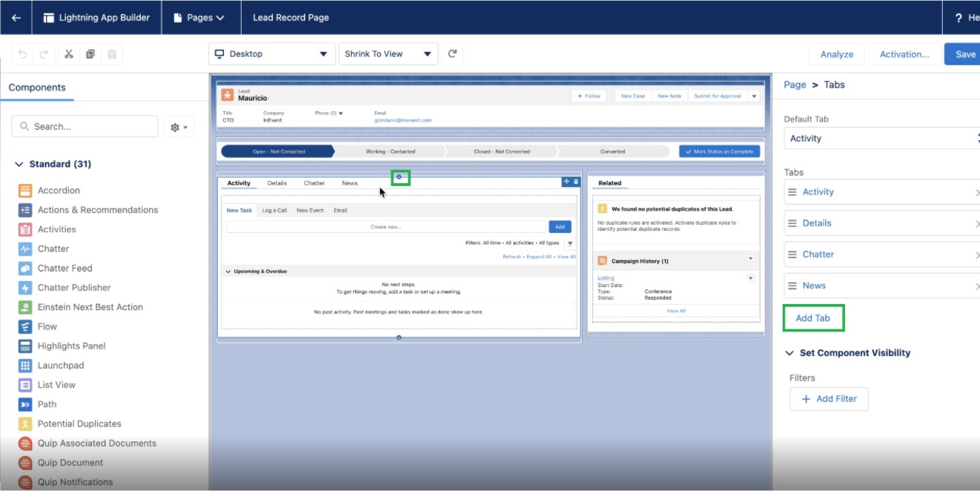Click the components search field
This screenshot has height=491, width=980.
click(85, 126)
